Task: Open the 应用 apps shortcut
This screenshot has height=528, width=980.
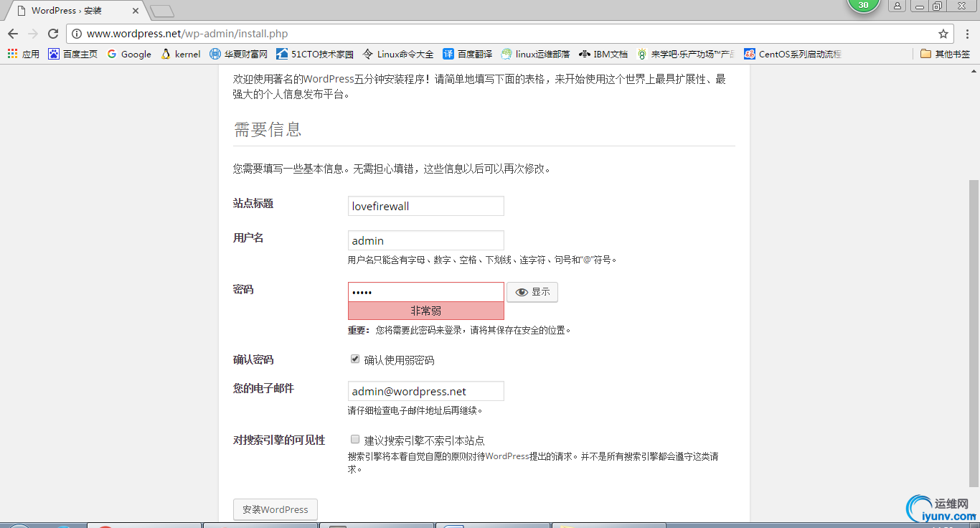Action: coord(24,54)
